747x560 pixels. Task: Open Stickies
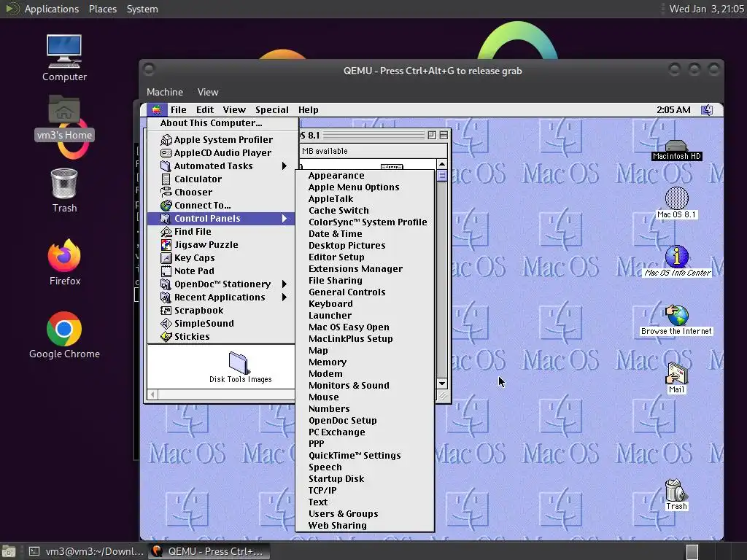(220, 337)
